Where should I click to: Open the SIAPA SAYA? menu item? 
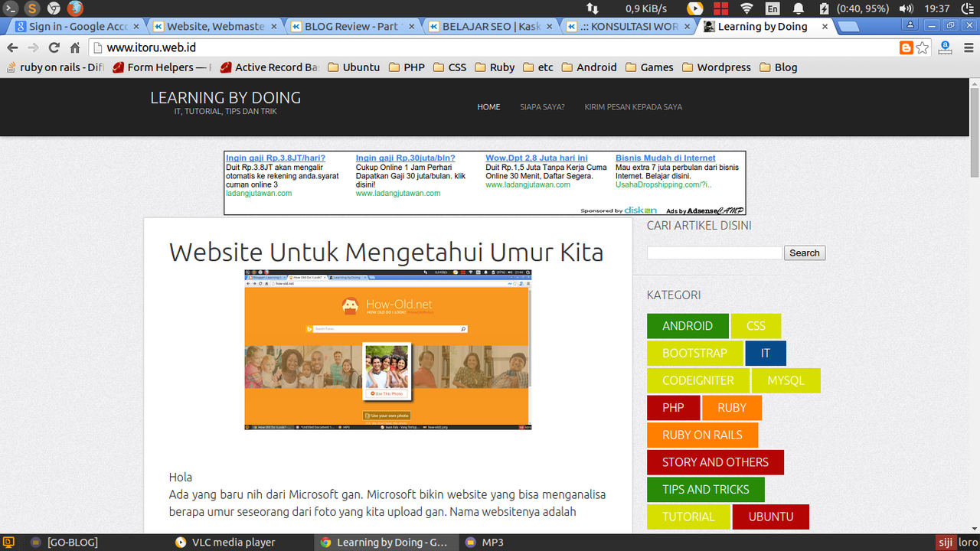pos(542,107)
